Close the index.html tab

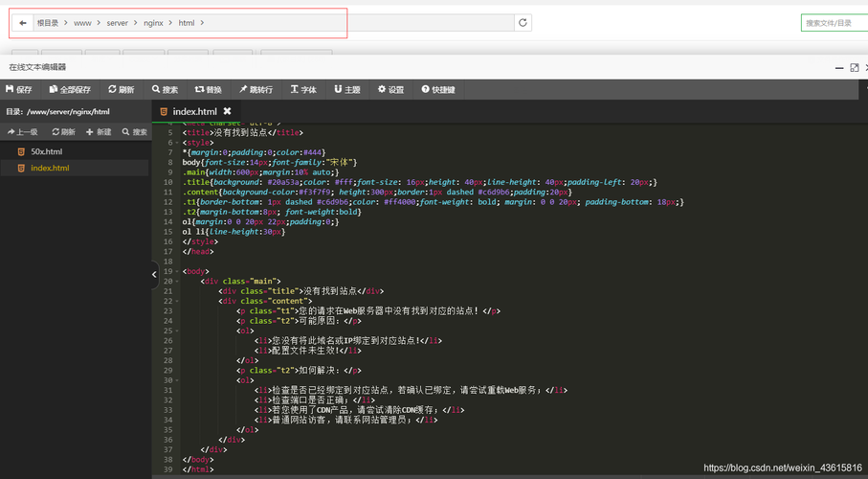pos(227,111)
